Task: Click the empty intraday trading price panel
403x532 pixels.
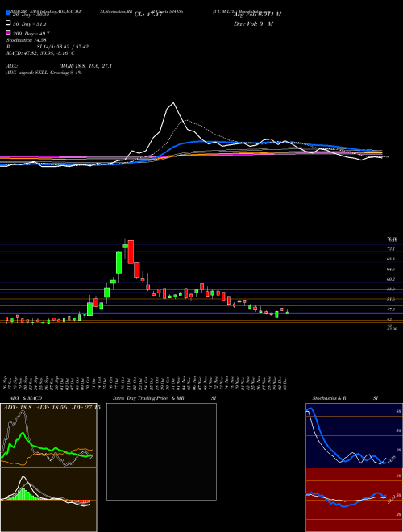Action: tap(161, 451)
